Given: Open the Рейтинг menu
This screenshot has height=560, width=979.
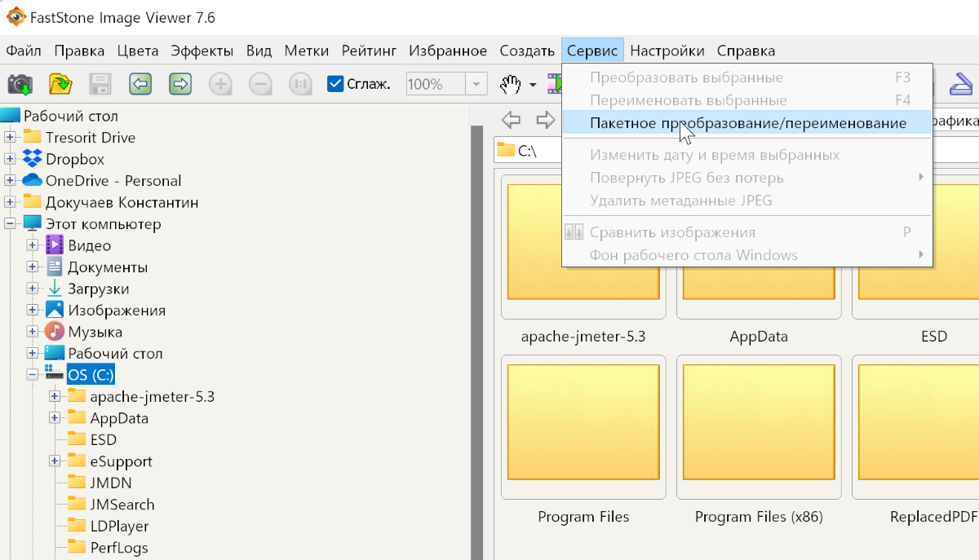Looking at the screenshot, I should (369, 51).
